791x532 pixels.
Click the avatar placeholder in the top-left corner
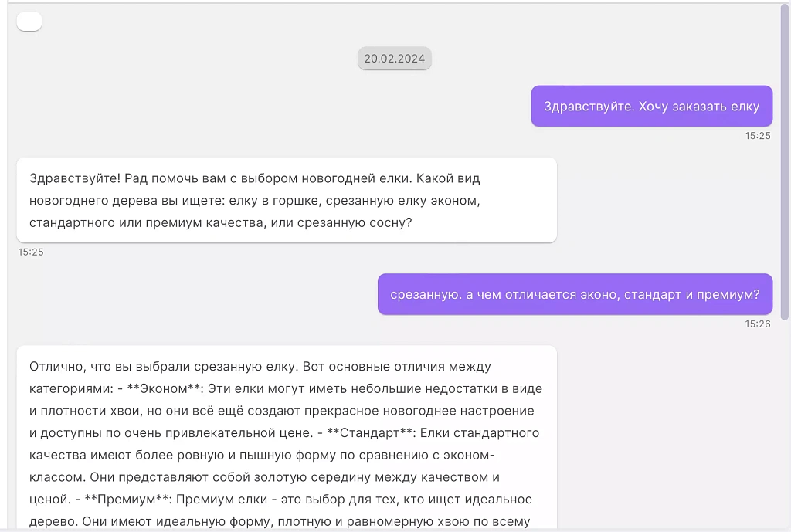29,21
